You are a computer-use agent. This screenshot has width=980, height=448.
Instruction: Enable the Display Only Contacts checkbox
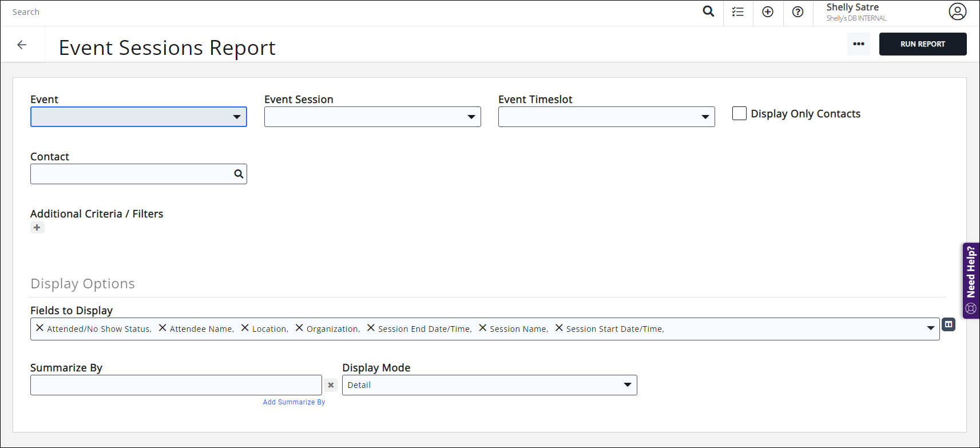739,113
